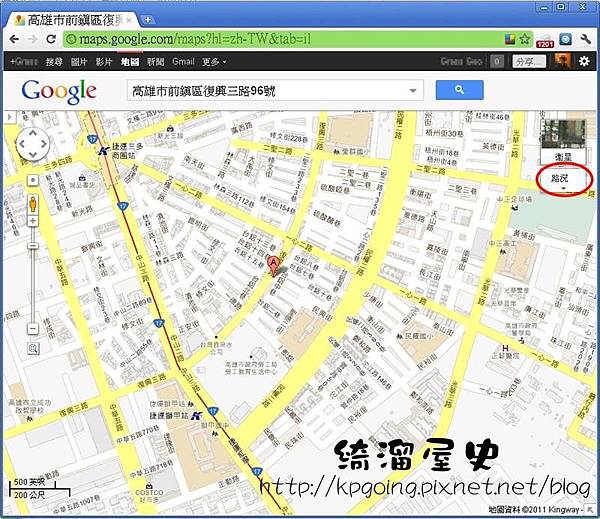
Task: Click the blue search button
Action: click(460, 90)
